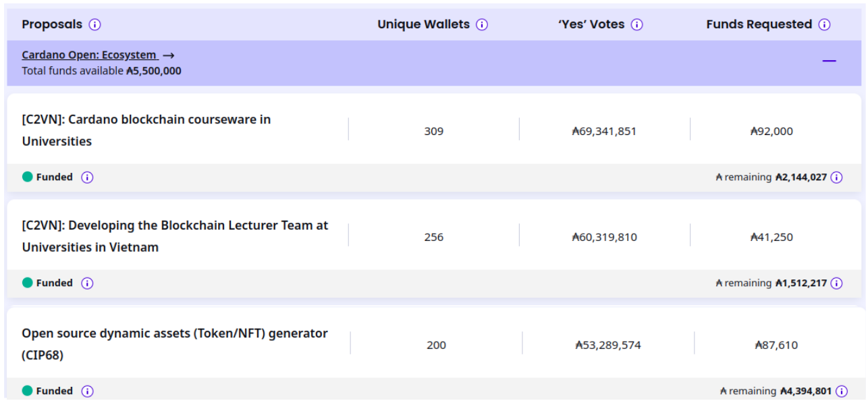Image resolution: width=868 pixels, height=401 pixels.
Task: Click the ₳92,000 funds requested value
Action: [771, 131]
